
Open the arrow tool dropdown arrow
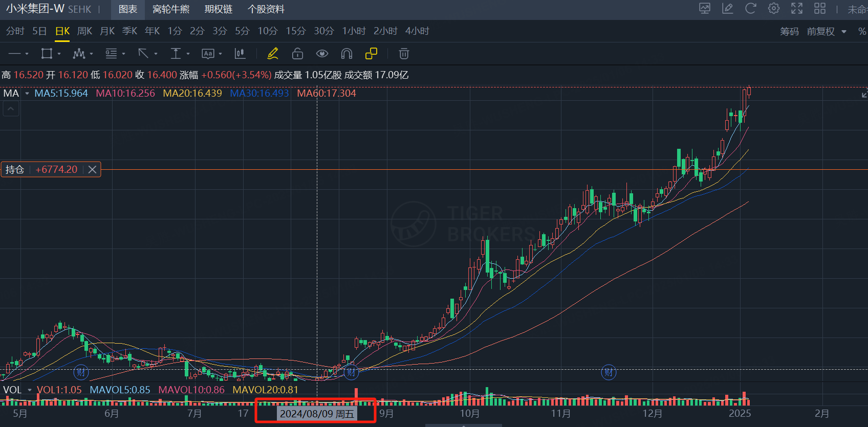[156, 54]
